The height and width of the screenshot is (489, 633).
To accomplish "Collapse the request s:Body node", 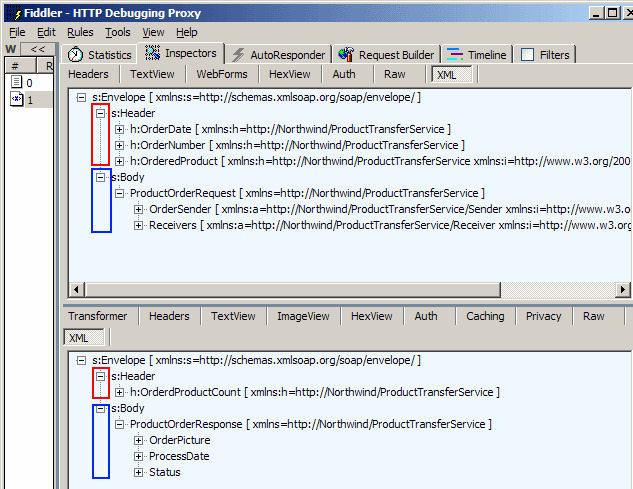I will coord(100,177).
